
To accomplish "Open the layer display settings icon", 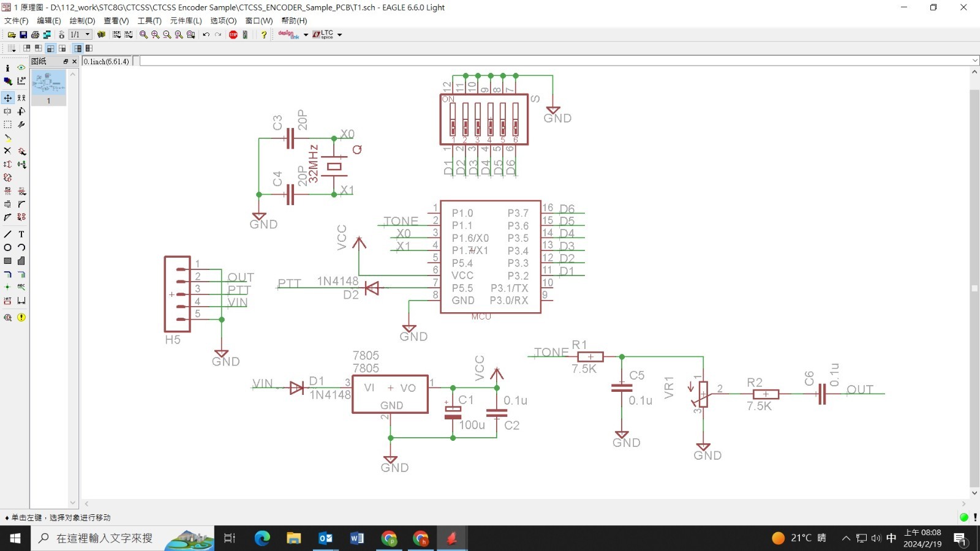I will [7, 80].
